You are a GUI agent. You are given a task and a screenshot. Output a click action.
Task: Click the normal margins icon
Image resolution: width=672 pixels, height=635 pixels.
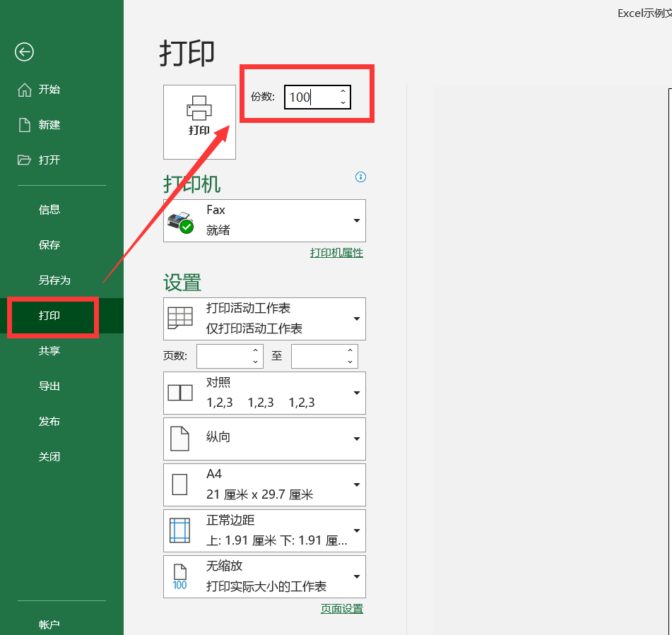179,530
